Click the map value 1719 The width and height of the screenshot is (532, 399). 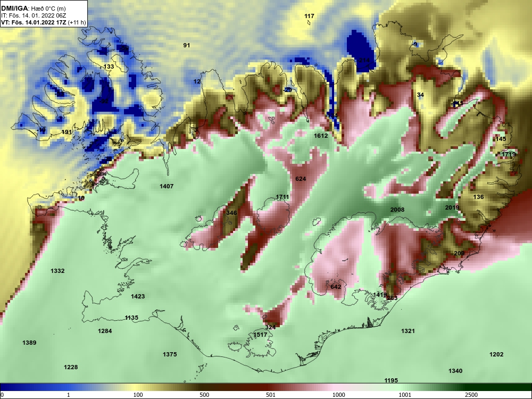(x=508, y=154)
